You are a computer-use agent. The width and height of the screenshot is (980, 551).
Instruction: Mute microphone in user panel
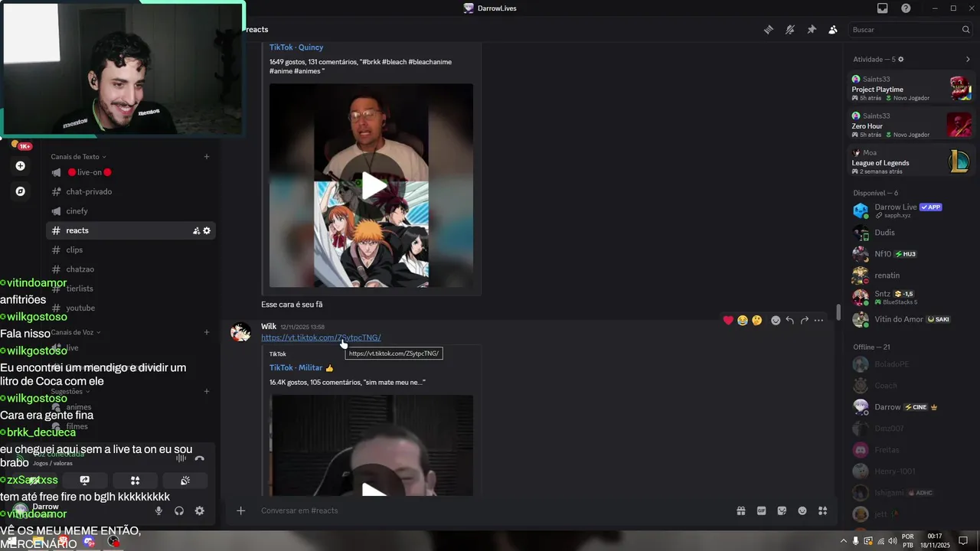coord(159,511)
